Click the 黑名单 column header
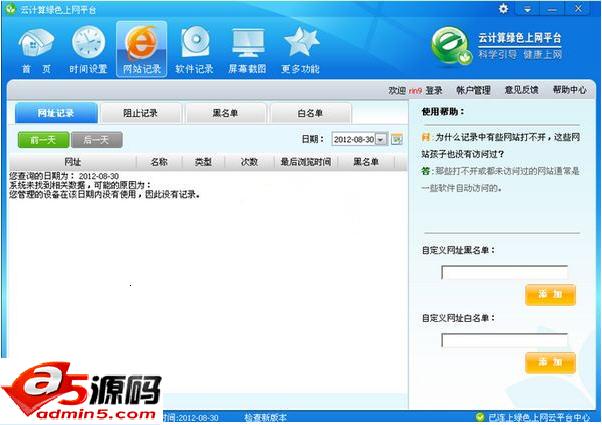This screenshot has height=425, width=602. (366, 162)
